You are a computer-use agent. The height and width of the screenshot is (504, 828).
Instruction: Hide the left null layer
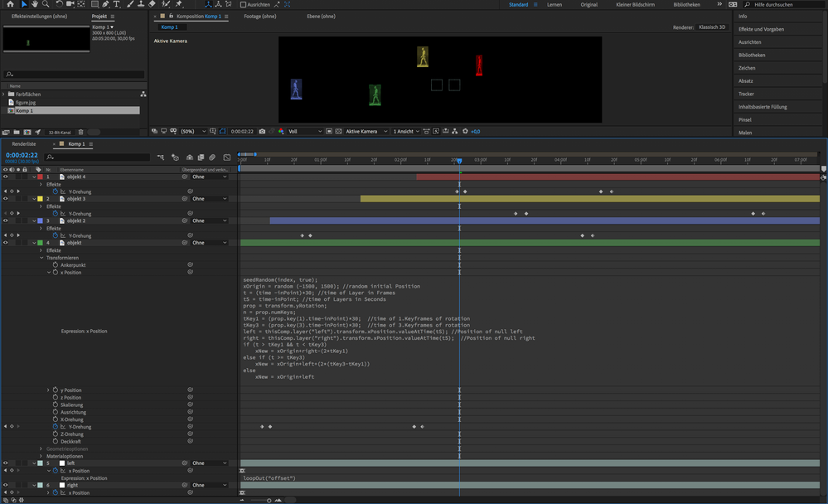(x=5, y=463)
